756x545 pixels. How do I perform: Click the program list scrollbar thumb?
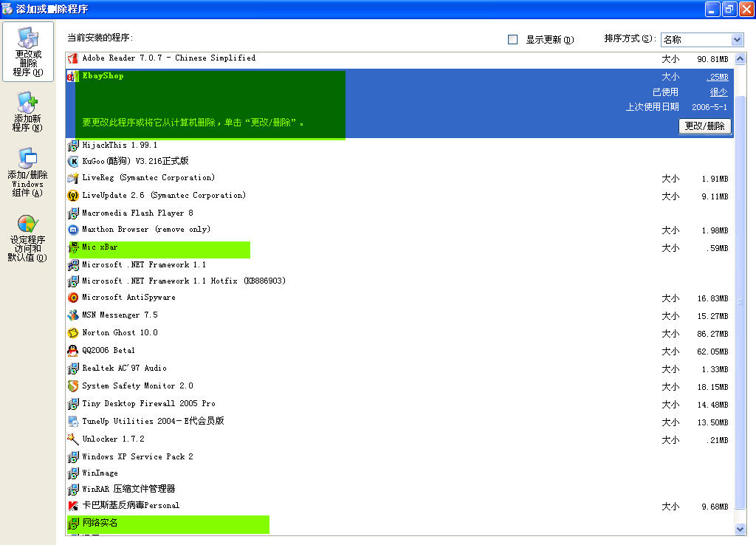click(740, 301)
